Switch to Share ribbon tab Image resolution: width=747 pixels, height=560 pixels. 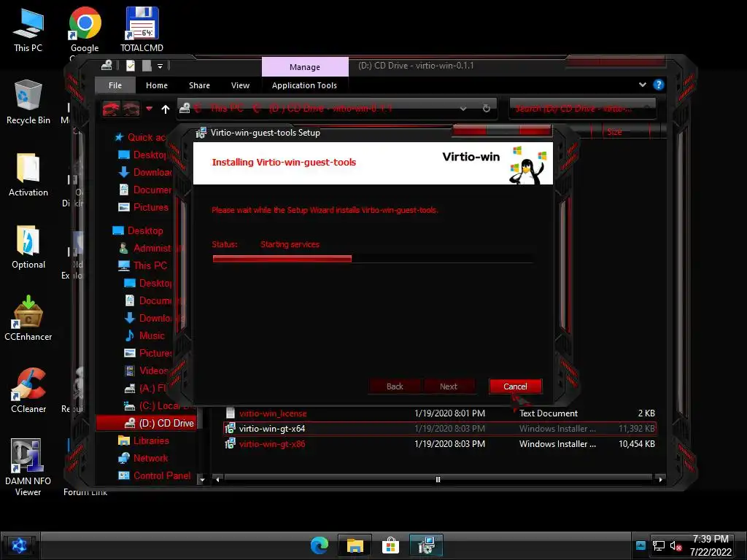(199, 85)
